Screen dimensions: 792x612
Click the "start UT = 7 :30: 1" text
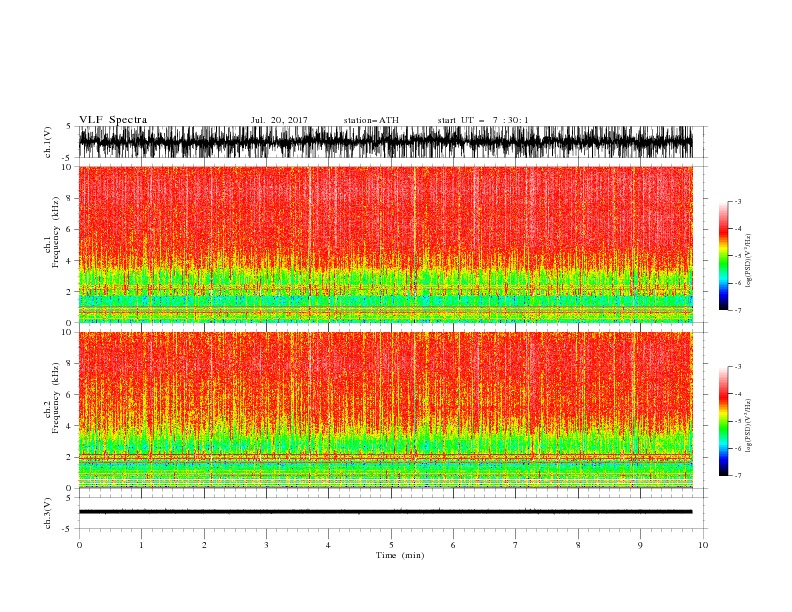pos(483,120)
